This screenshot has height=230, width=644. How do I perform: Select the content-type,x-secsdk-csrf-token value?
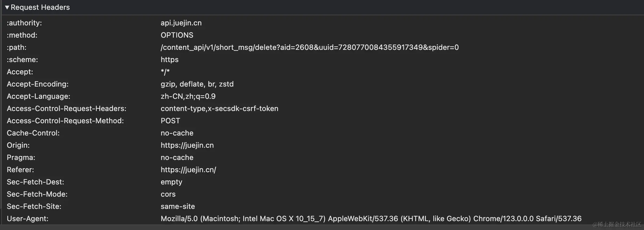[219, 109]
